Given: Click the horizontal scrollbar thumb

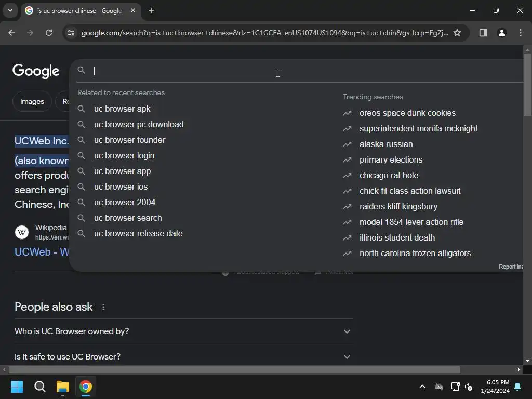Looking at the screenshot, I should 234,370.
